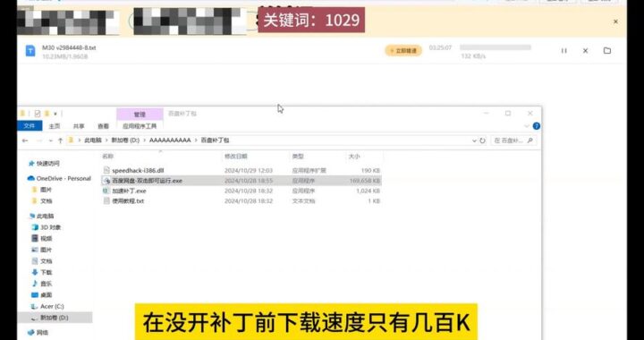644x340 pixels.
Task: Click the Explorer forward arrow
Action: tap(39, 140)
